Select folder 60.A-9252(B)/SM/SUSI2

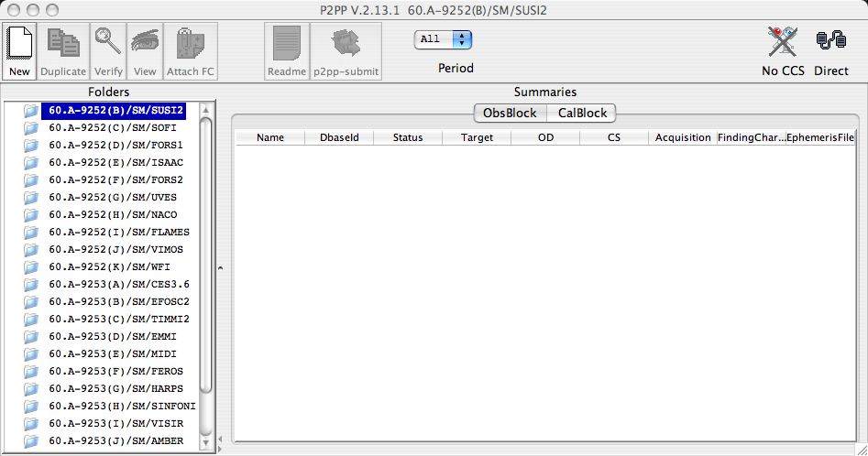115,111
